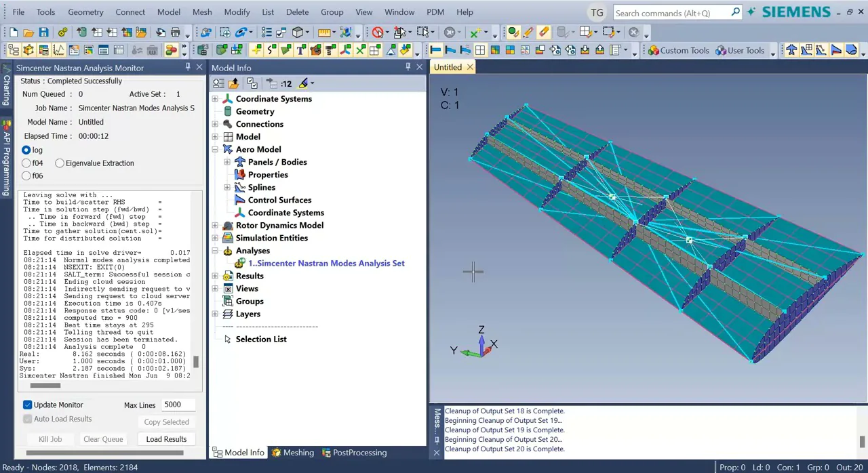Click the highlighter icon in Model Info
Screen dimensions: 868x473
point(302,83)
